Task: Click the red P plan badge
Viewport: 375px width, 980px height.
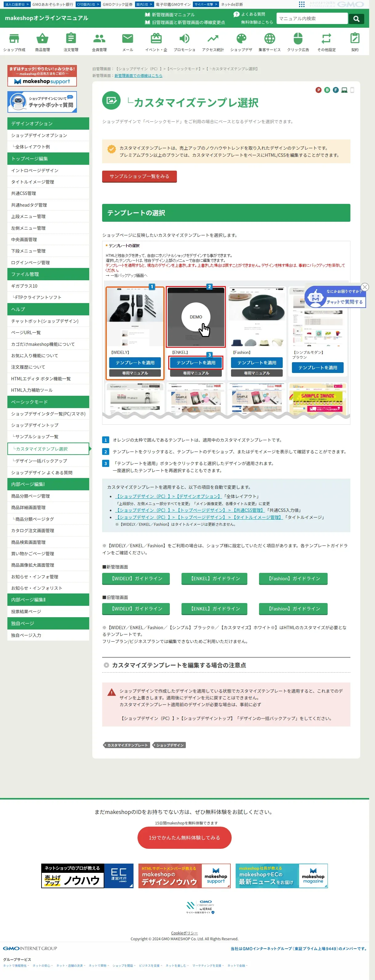Action: (x=318, y=90)
